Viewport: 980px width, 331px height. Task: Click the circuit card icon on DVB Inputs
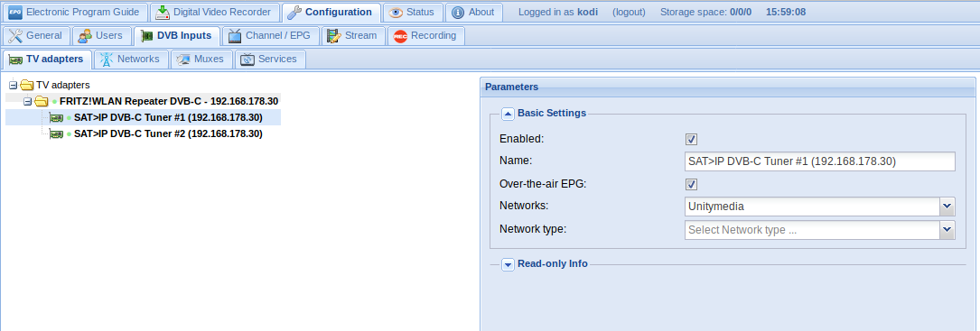(x=147, y=36)
